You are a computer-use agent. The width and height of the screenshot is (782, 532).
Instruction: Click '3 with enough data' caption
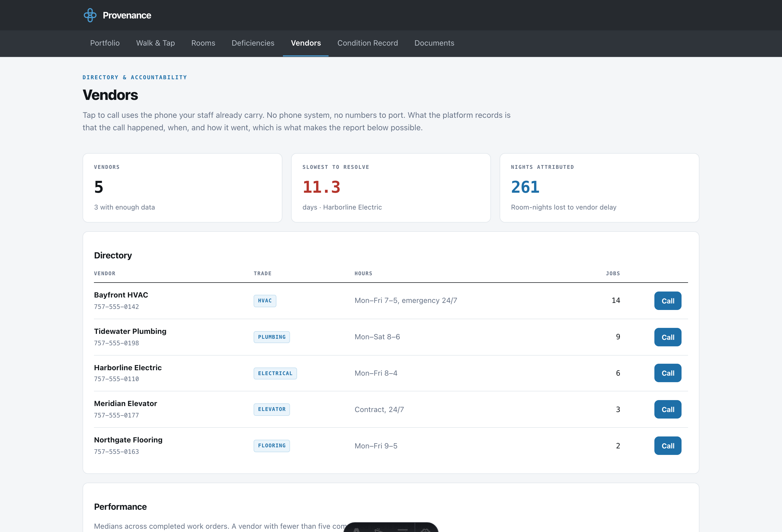point(125,207)
